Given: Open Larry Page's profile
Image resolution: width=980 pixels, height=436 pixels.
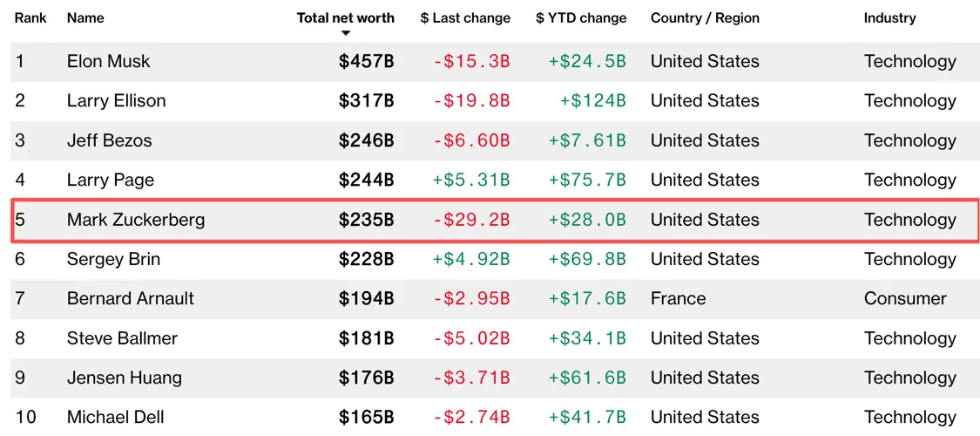Looking at the screenshot, I should click(110, 180).
